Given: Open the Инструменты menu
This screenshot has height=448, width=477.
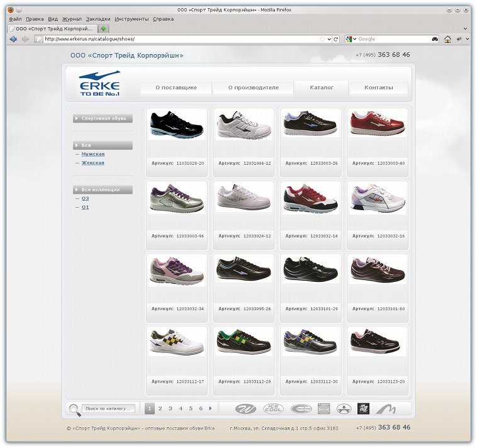Looking at the screenshot, I should (x=132, y=19).
